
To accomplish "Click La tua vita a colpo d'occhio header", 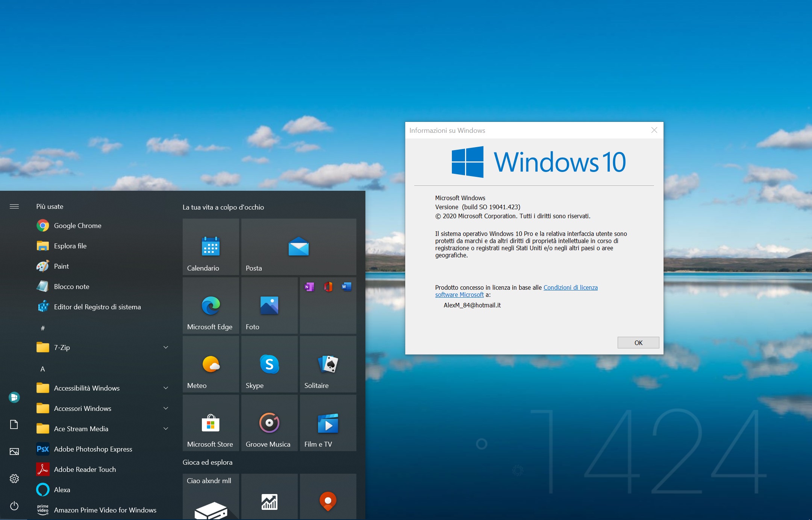I will pyautogui.click(x=223, y=207).
